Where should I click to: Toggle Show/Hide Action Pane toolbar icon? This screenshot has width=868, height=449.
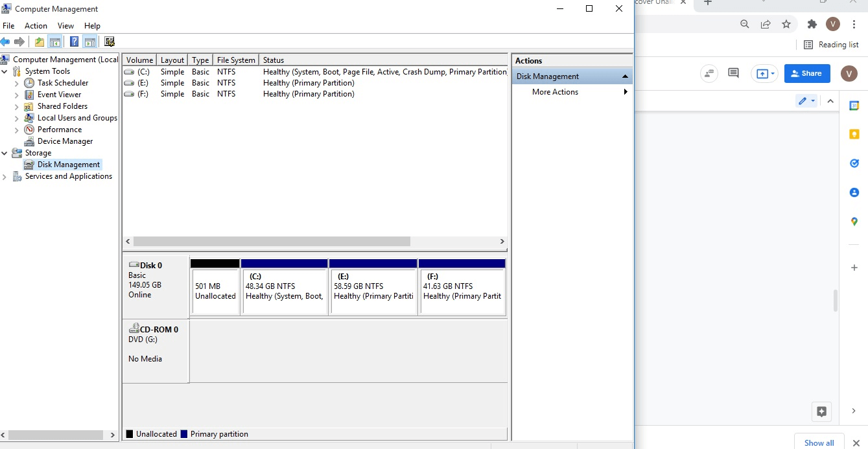click(90, 42)
